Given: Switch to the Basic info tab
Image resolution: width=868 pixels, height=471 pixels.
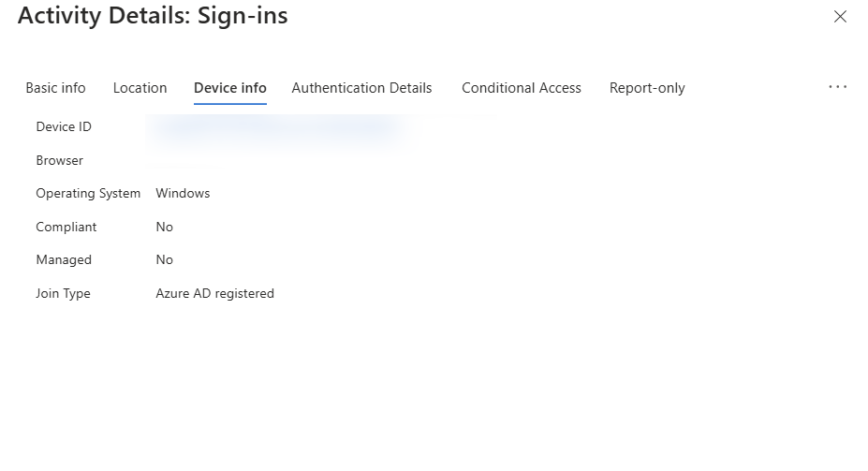Looking at the screenshot, I should [x=55, y=88].
